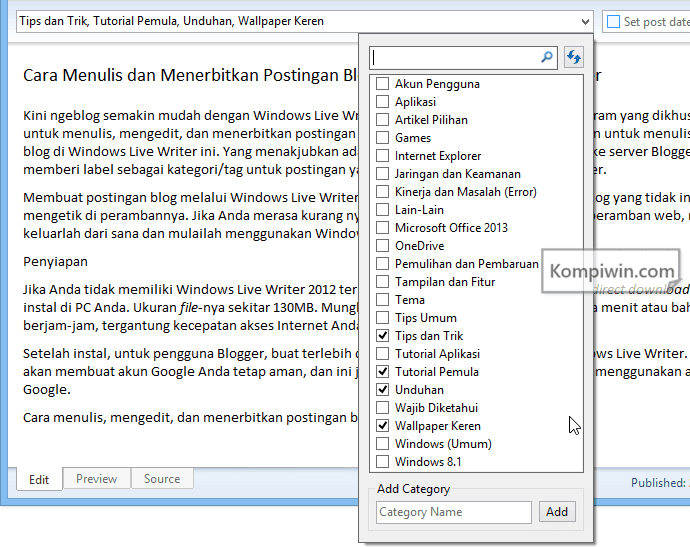Screen dimensions: 690x547
Task: Tick the Wajib Diketahui checkbox
Action: 382,407
